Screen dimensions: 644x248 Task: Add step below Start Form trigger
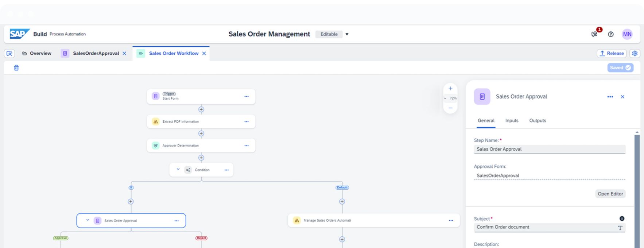pos(201,109)
